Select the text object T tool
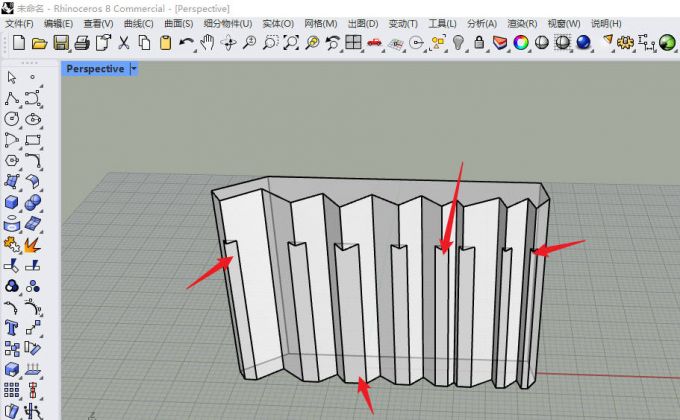The image size is (680, 420). (x=12, y=328)
